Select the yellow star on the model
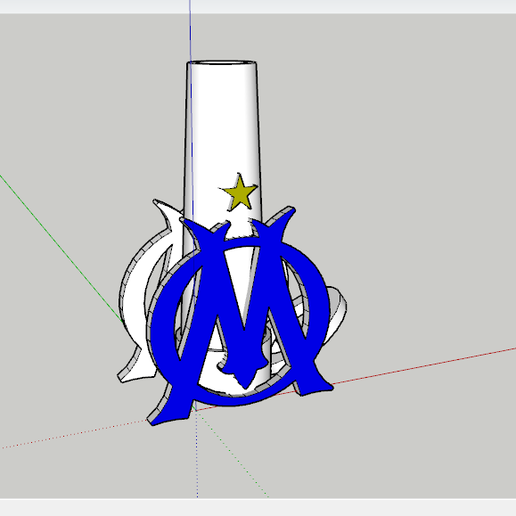The height and width of the screenshot is (516, 516). 240,194
